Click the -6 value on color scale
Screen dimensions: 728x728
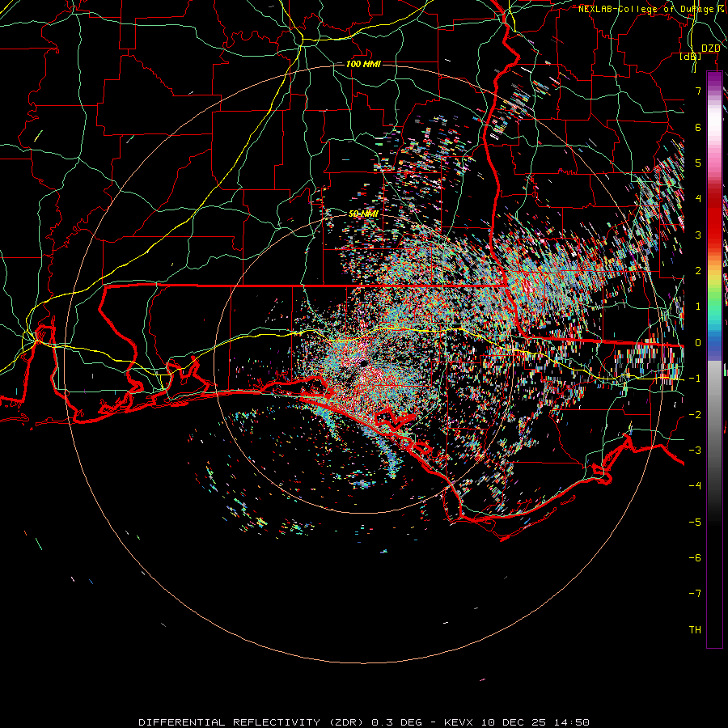click(x=695, y=558)
